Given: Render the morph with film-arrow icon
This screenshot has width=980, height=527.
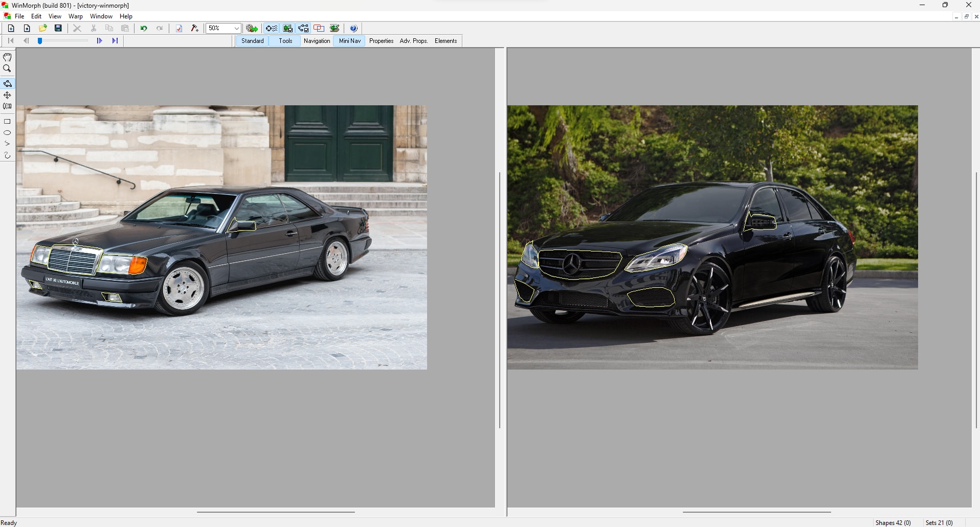Looking at the screenshot, I should pyautogui.click(x=252, y=28).
